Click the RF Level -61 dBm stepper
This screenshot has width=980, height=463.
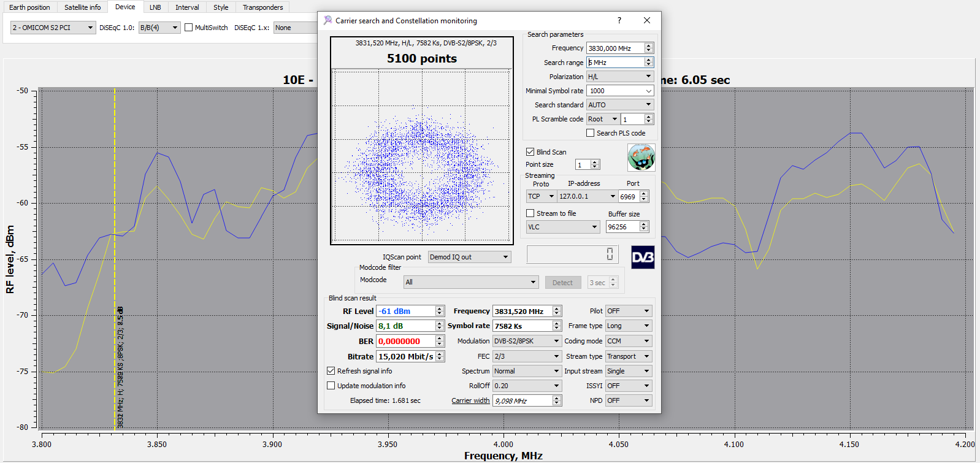pyautogui.click(x=440, y=311)
